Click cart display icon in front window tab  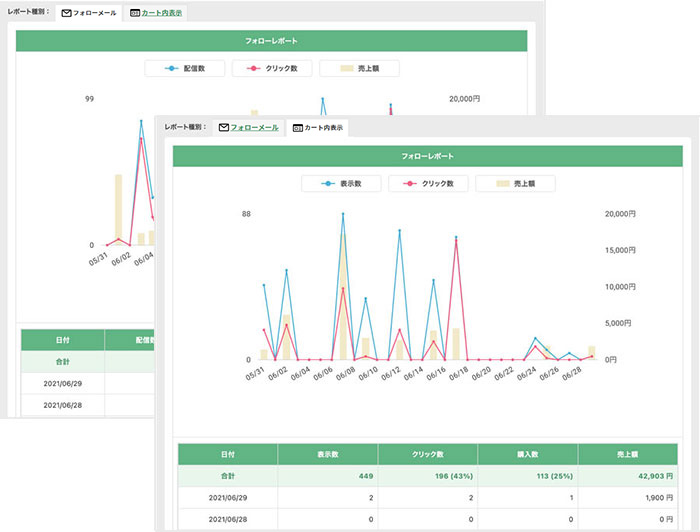coord(297,128)
